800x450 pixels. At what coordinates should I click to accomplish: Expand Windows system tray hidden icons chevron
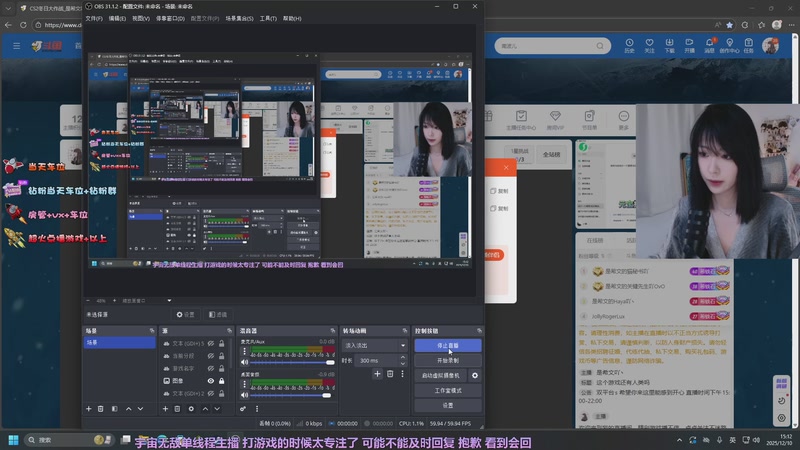(679, 440)
